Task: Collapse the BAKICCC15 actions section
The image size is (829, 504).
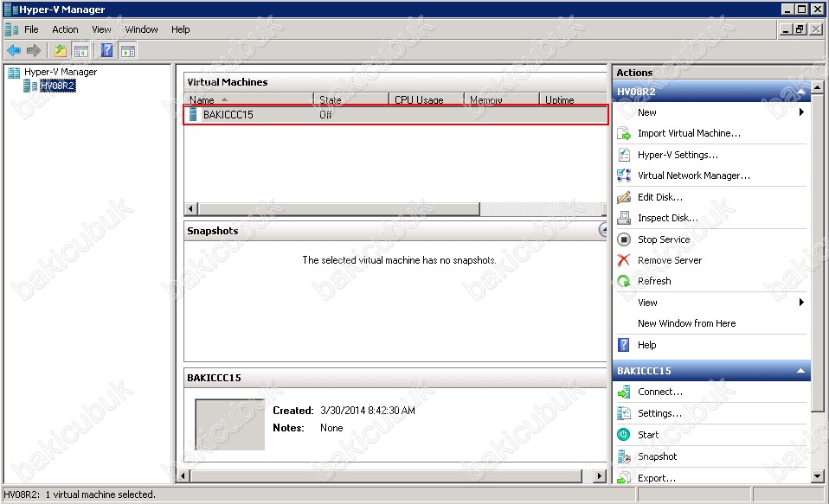Action: (801, 371)
